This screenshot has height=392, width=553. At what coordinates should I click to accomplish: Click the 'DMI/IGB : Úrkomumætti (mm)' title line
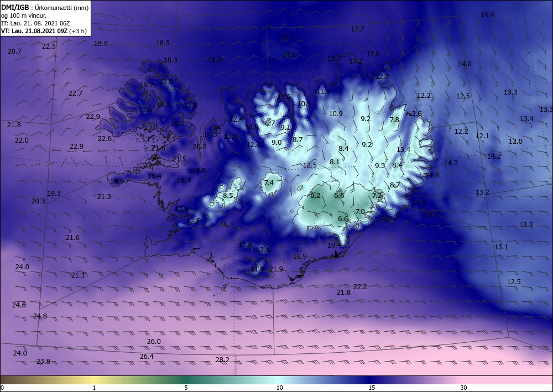(x=45, y=7)
